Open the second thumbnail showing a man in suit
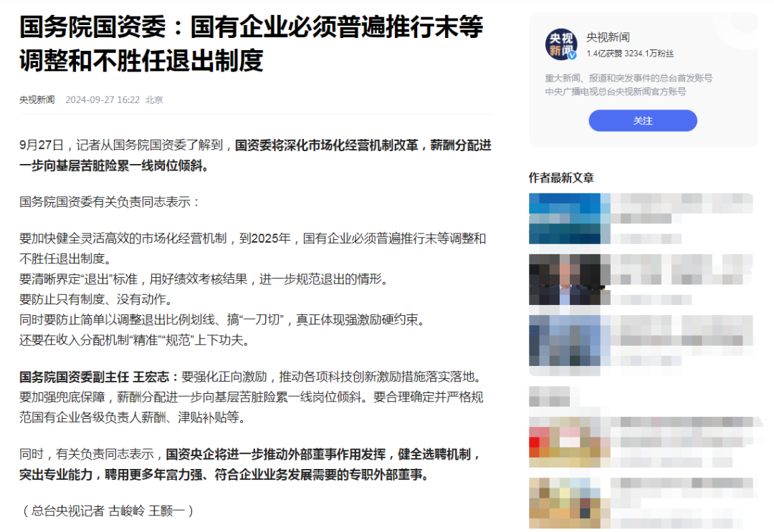Viewport: 774px width, 532px height. tap(570, 279)
